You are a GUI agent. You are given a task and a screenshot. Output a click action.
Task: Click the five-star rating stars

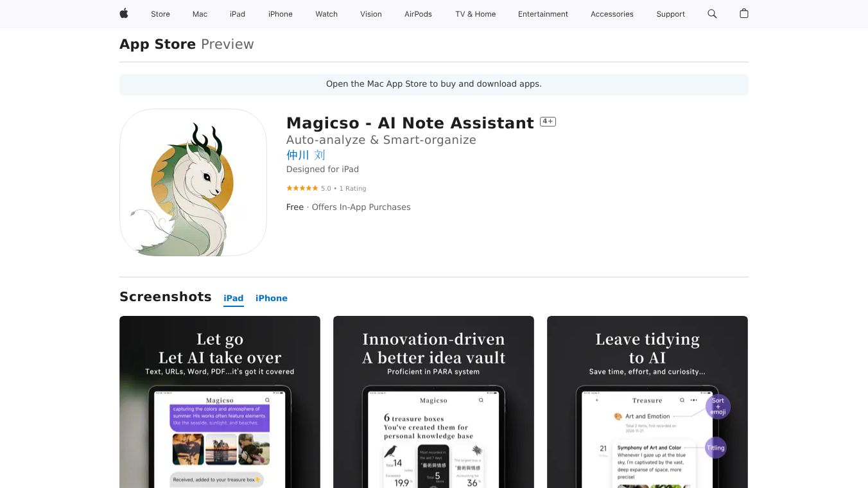(302, 188)
